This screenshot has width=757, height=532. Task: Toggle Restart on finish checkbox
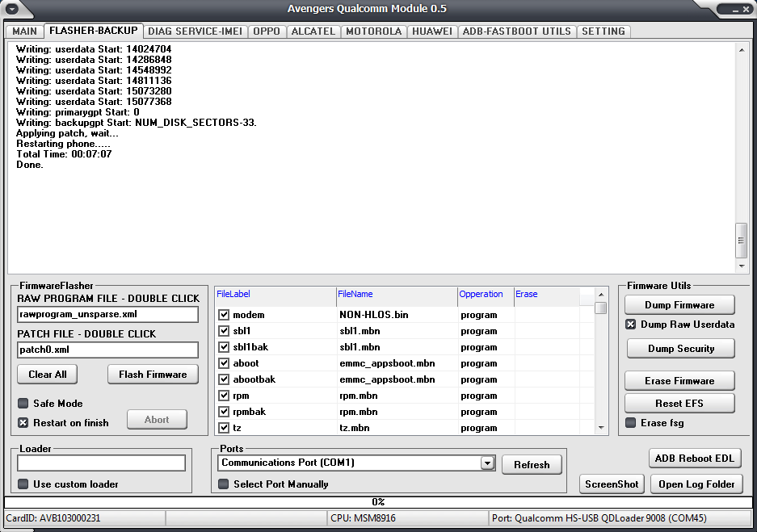click(x=23, y=423)
